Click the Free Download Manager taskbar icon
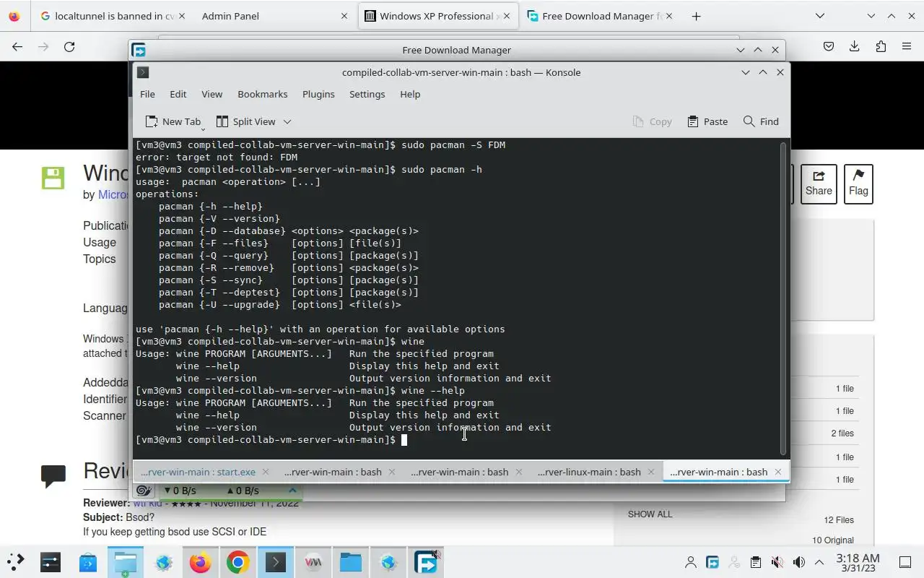The height and width of the screenshot is (578, 924). 426,562
